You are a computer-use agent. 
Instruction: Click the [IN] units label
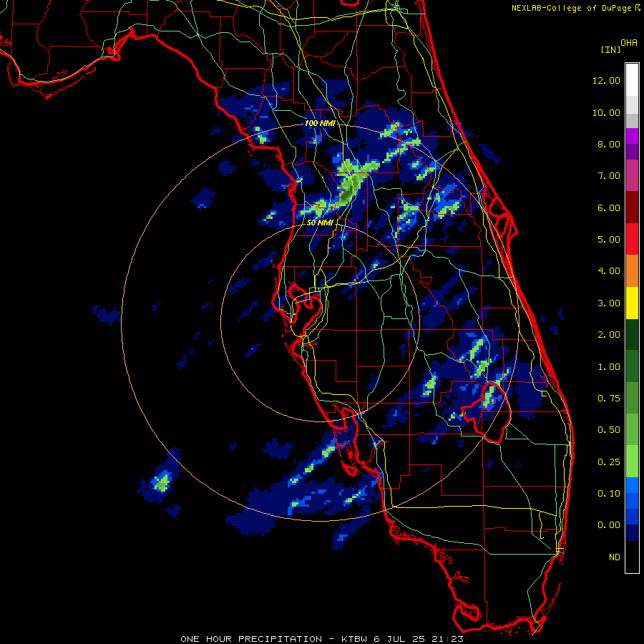coord(610,49)
